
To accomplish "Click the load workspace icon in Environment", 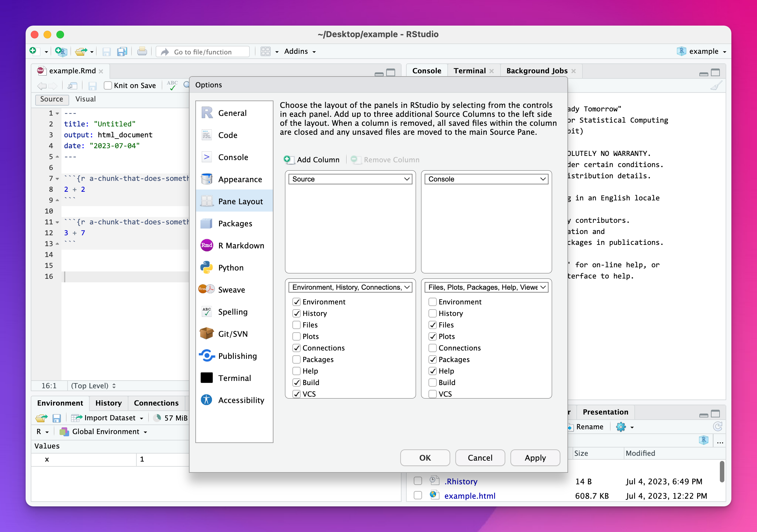I will (x=41, y=418).
